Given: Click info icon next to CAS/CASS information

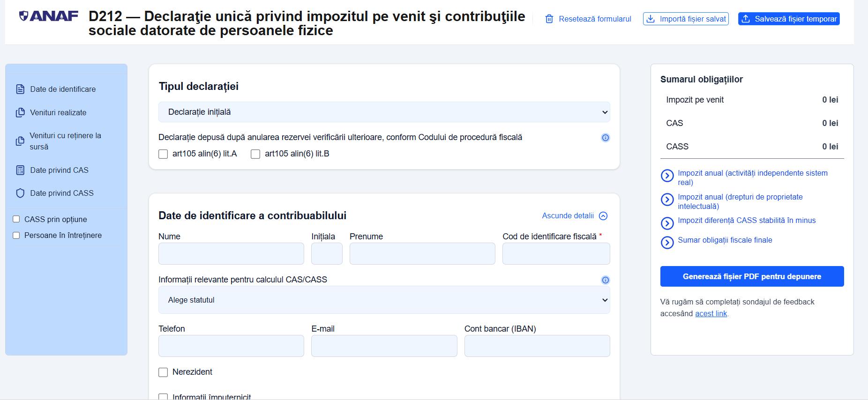Looking at the screenshot, I should click(x=606, y=280).
